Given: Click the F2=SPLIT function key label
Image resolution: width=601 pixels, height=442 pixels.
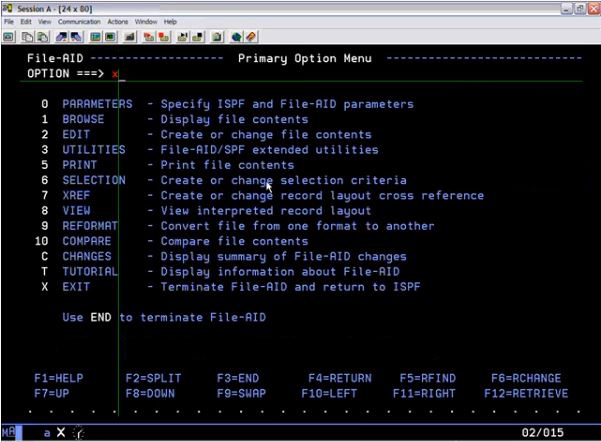Looking at the screenshot, I should coord(153,378).
